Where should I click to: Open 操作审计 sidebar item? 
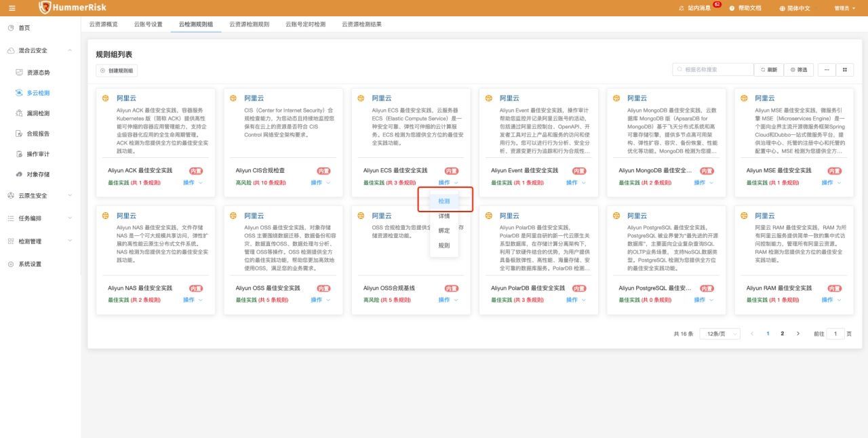point(40,154)
